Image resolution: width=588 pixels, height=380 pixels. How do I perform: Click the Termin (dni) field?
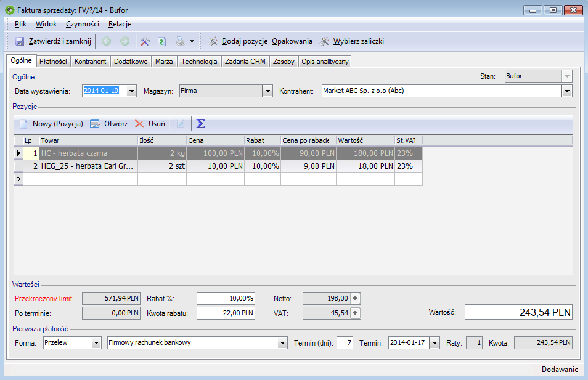pos(345,342)
